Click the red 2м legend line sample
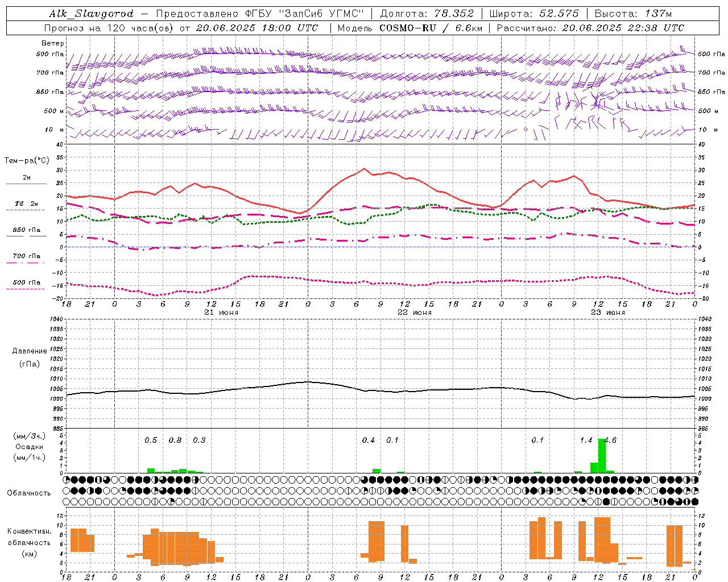This screenshot has width=728, height=582. 26,184
